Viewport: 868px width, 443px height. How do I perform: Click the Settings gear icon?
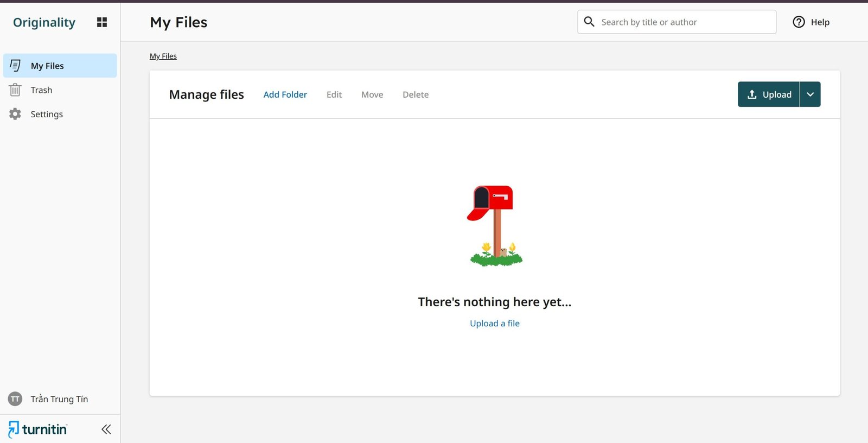point(15,114)
